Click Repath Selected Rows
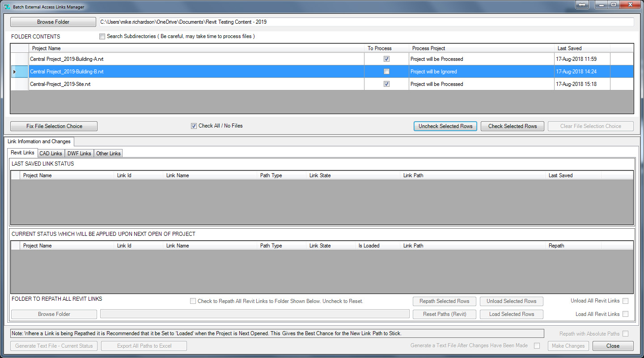Image resolution: width=644 pixels, height=358 pixels. click(444, 301)
